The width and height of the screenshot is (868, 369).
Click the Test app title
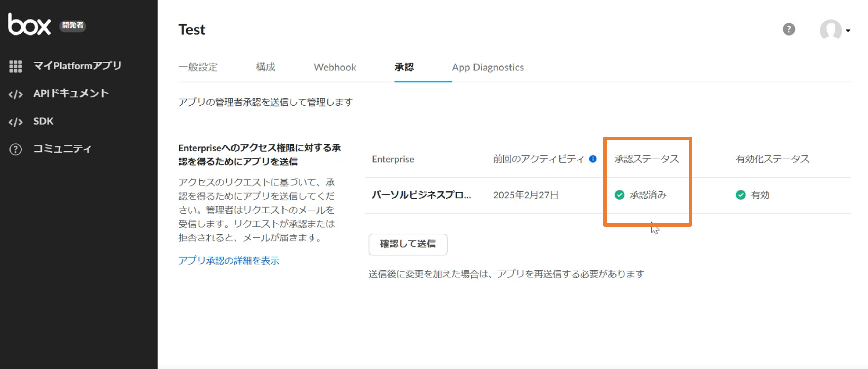pyautogui.click(x=192, y=30)
